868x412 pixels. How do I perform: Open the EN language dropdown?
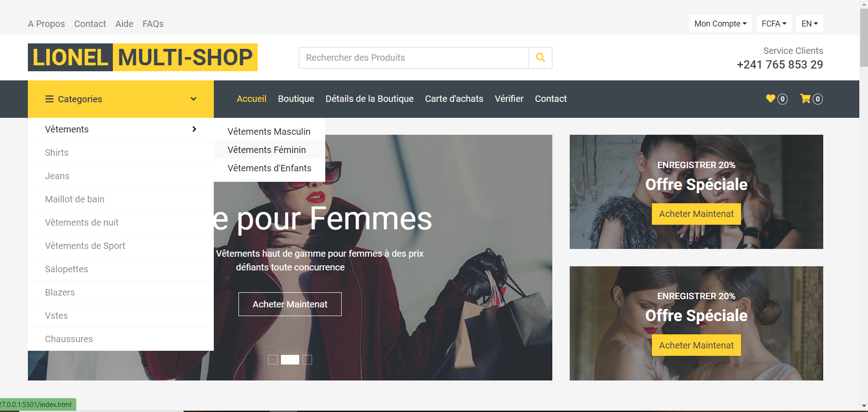tap(810, 24)
